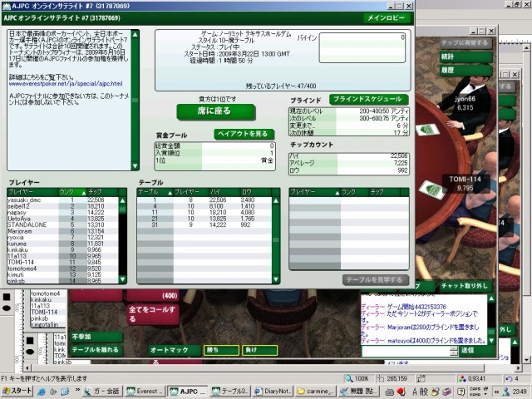Select table 11 row in table list
532x399 pixels.
tap(204, 213)
